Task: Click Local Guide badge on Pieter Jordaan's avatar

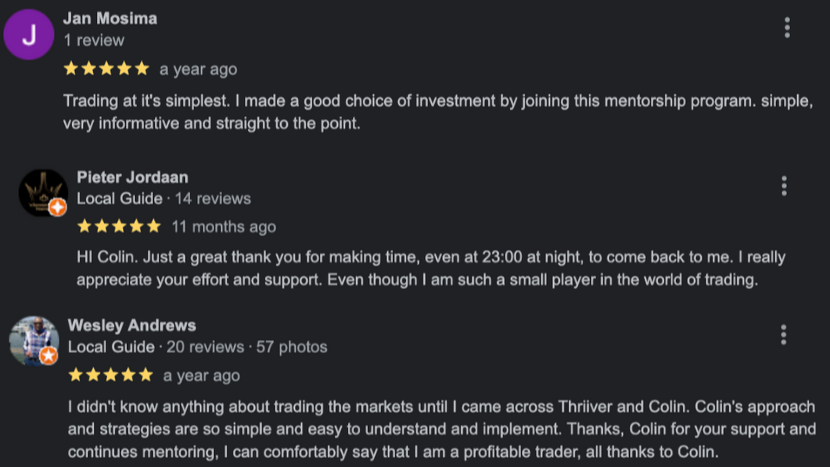Action: [58, 207]
